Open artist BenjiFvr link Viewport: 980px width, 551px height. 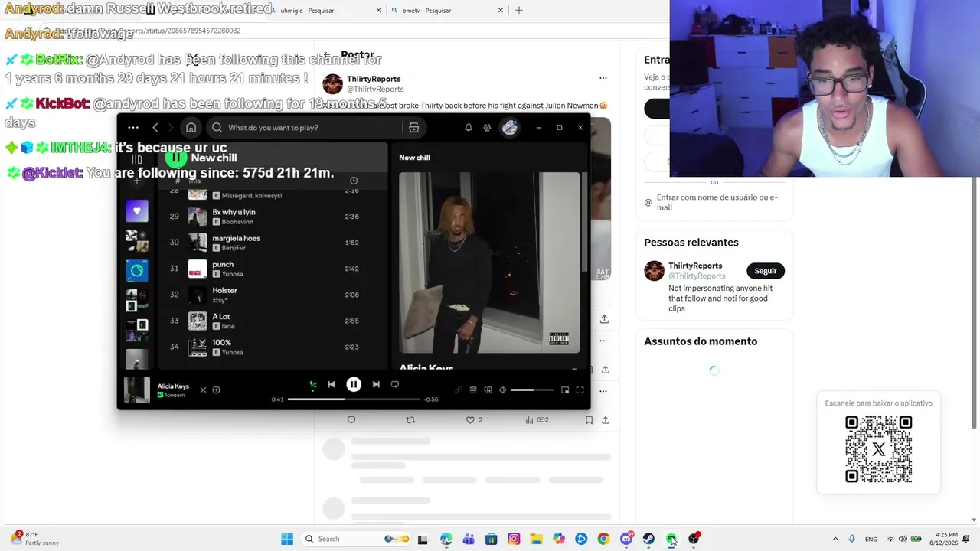234,248
